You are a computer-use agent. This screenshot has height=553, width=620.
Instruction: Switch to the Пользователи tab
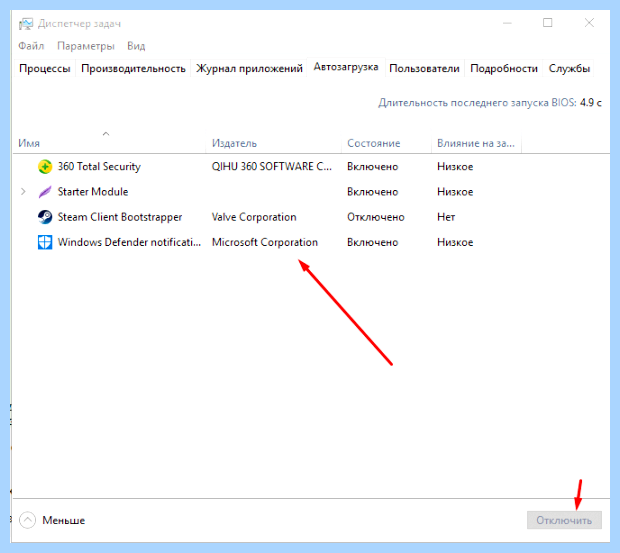[x=424, y=68]
